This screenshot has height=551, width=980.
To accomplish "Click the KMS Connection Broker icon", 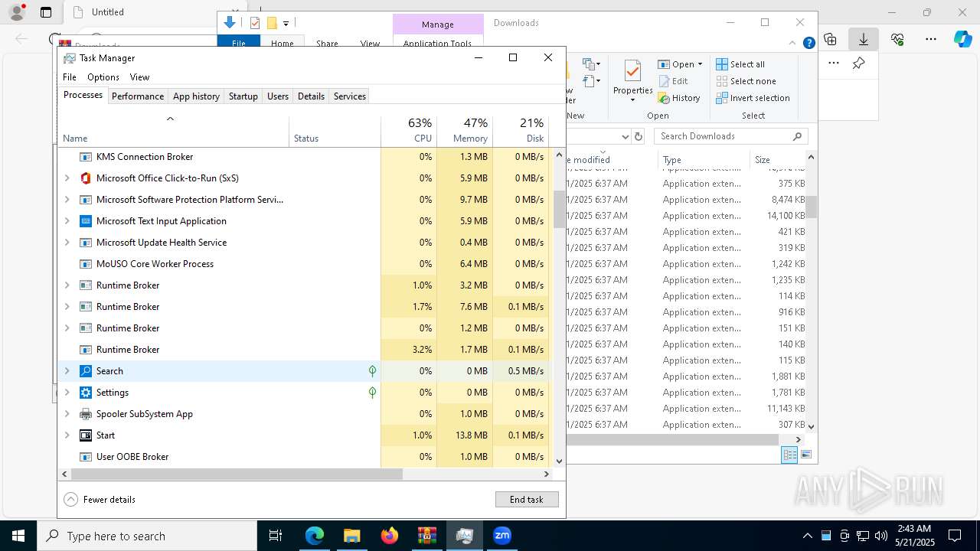I will tap(86, 157).
